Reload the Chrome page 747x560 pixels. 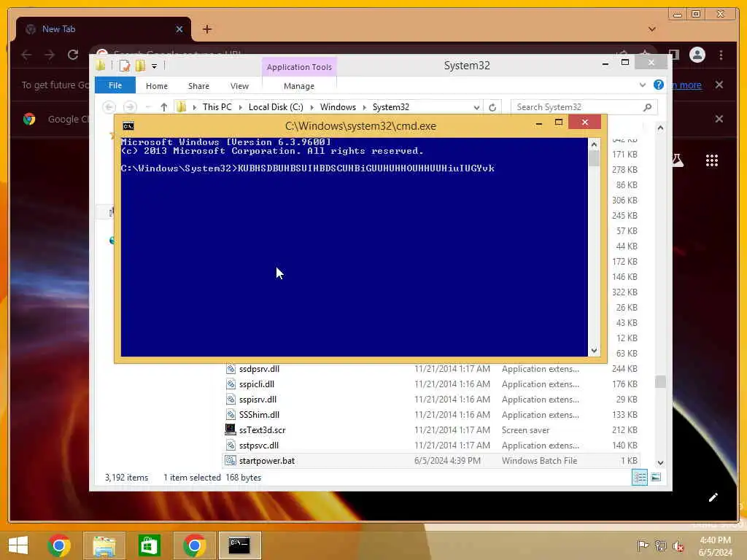73,55
